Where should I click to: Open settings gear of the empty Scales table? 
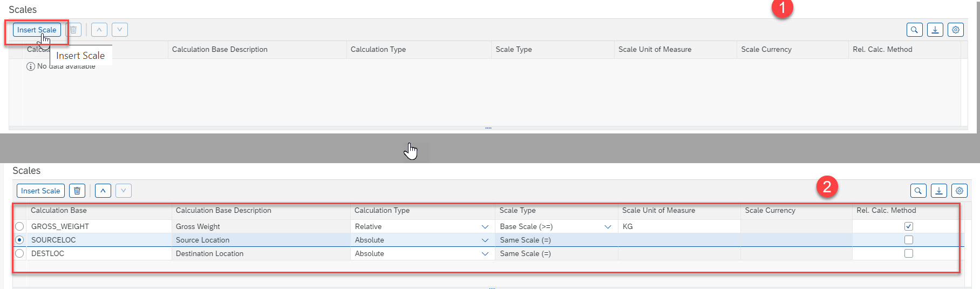click(x=955, y=30)
